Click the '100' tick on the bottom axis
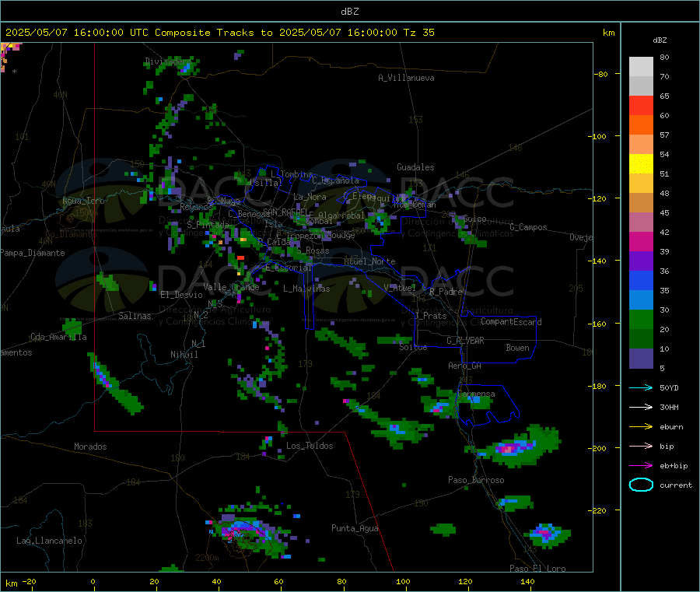 (x=403, y=582)
